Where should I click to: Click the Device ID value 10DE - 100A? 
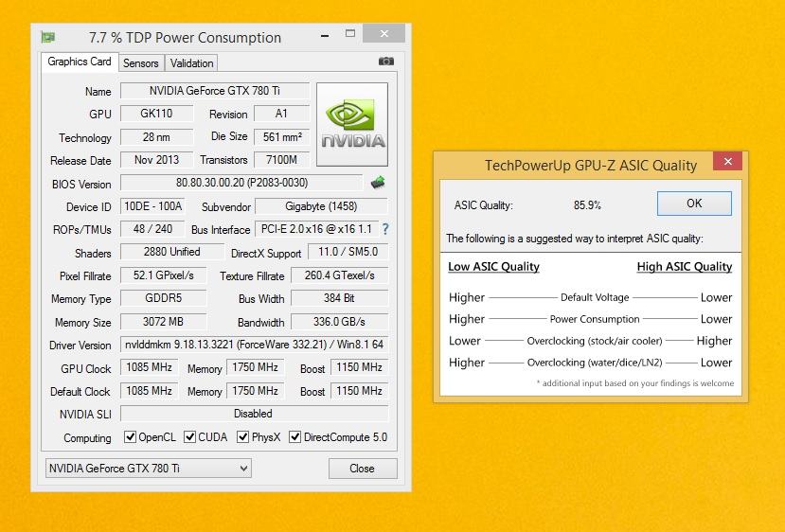click(x=152, y=206)
